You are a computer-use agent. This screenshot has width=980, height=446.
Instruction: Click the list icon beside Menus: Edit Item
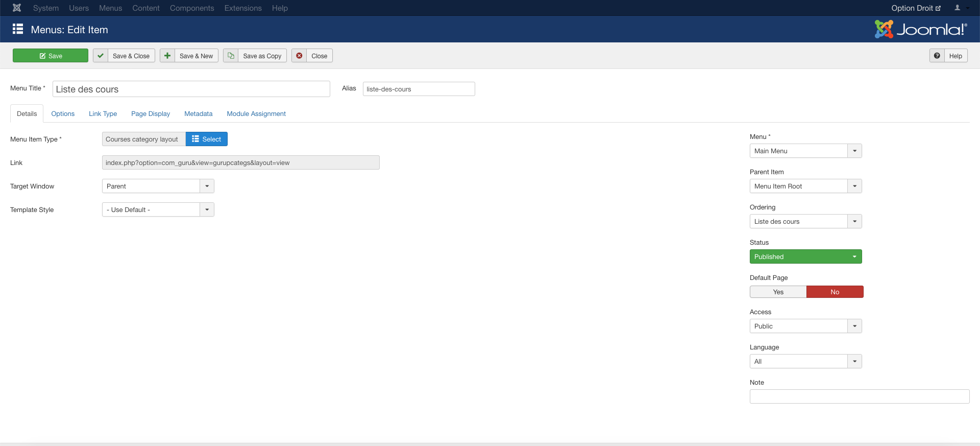click(x=18, y=29)
